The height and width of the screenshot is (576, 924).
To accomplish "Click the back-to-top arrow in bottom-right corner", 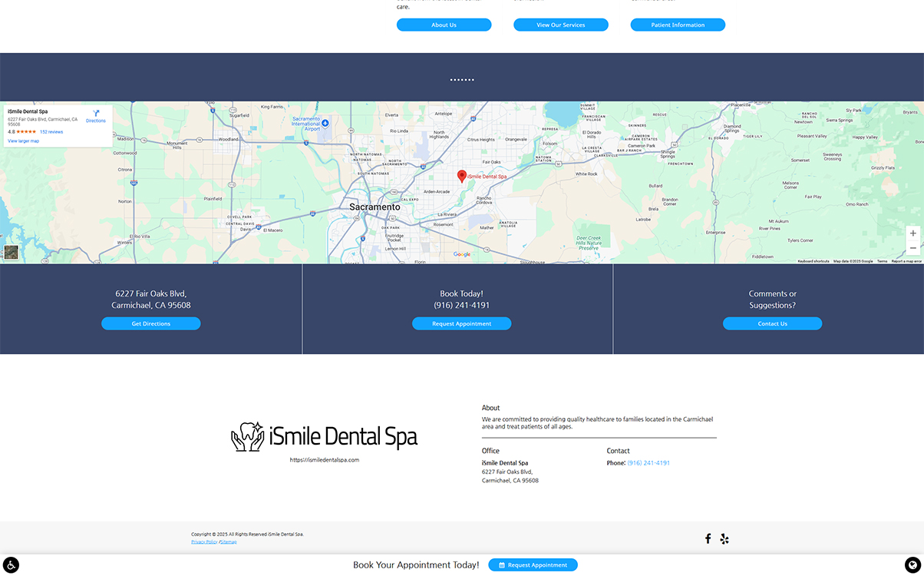I will click(x=912, y=564).
